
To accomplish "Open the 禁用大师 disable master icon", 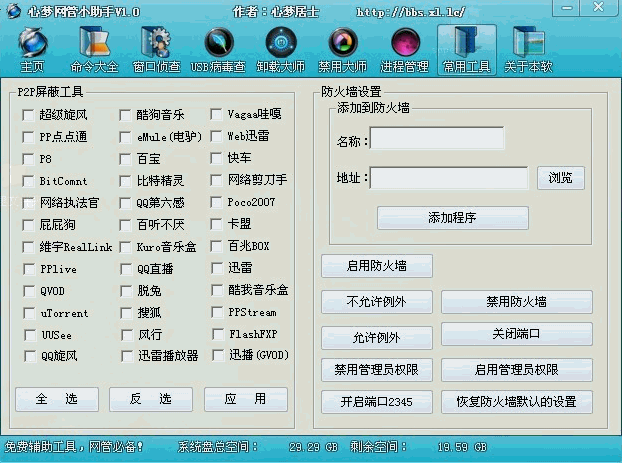I will point(342,50).
